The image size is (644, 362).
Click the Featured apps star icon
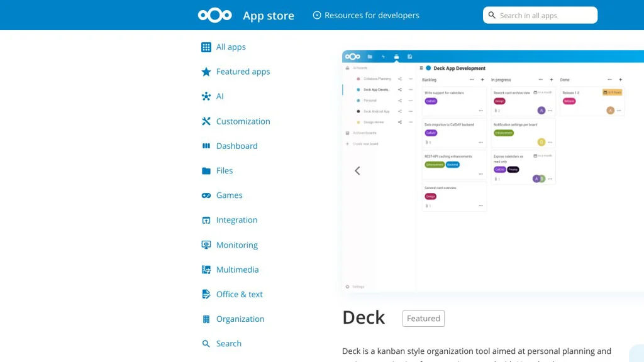(206, 72)
